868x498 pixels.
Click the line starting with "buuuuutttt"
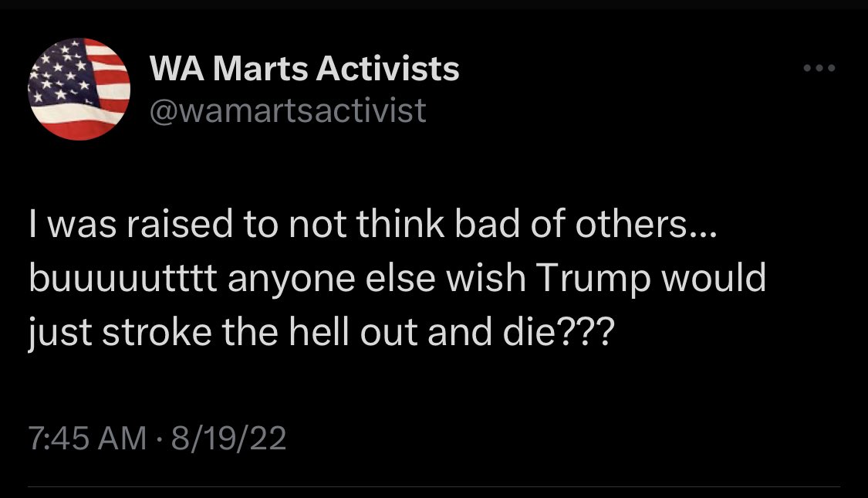397,277
